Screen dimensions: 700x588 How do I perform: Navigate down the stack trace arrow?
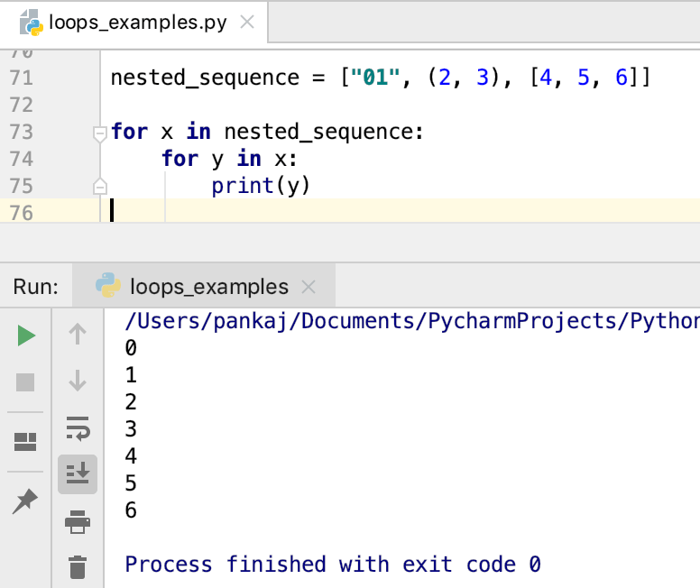point(78,381)
